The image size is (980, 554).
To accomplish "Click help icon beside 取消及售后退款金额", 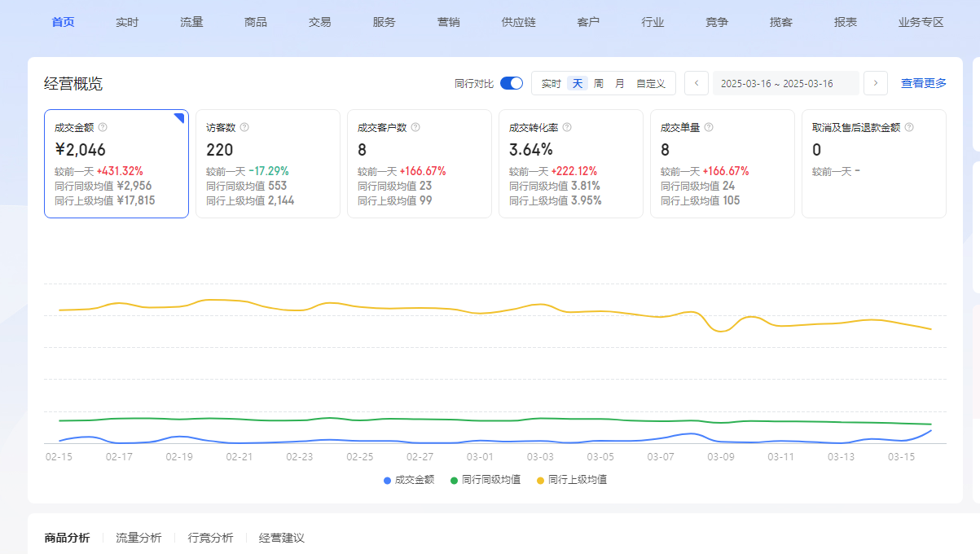I will point(909,128).
